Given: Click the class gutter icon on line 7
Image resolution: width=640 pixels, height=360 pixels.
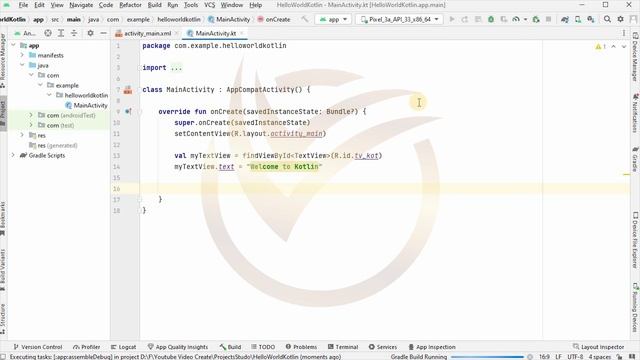Looking at the screenshot, I should click(x=128, y=90).
